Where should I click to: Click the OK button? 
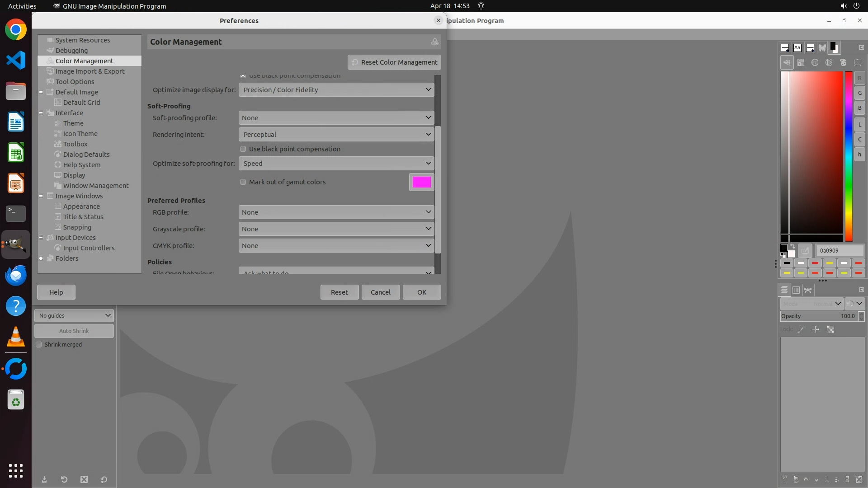(x=421, y=292)
